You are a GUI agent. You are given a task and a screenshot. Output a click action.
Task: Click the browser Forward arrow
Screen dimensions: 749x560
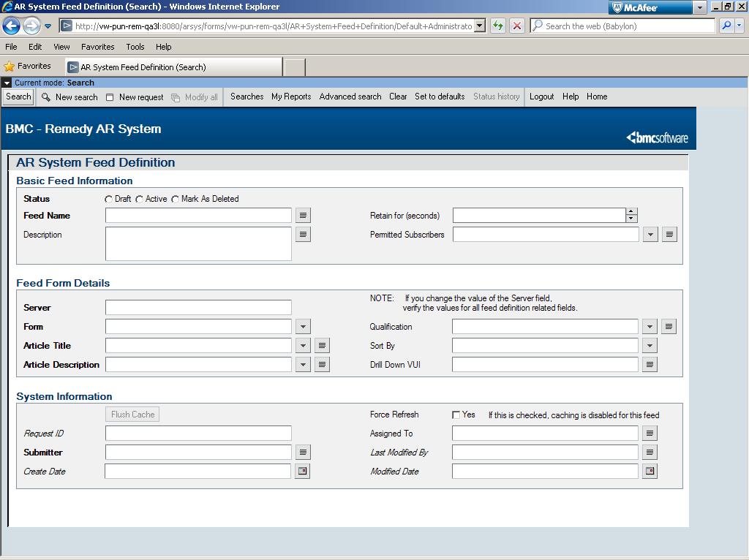pyautogui.click(x=31, y=26)
